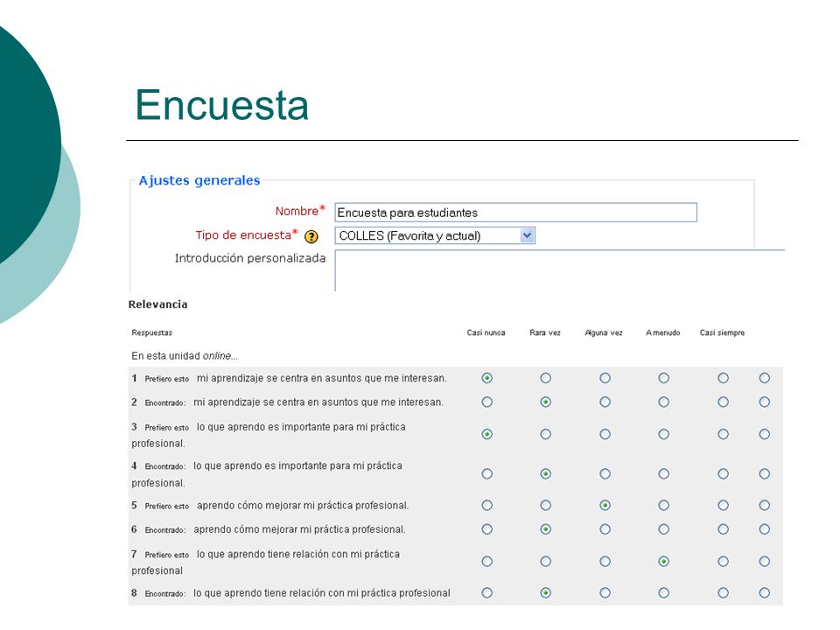Select A menudo for question 8
The image size is (840, 630).
pos(664,593)
